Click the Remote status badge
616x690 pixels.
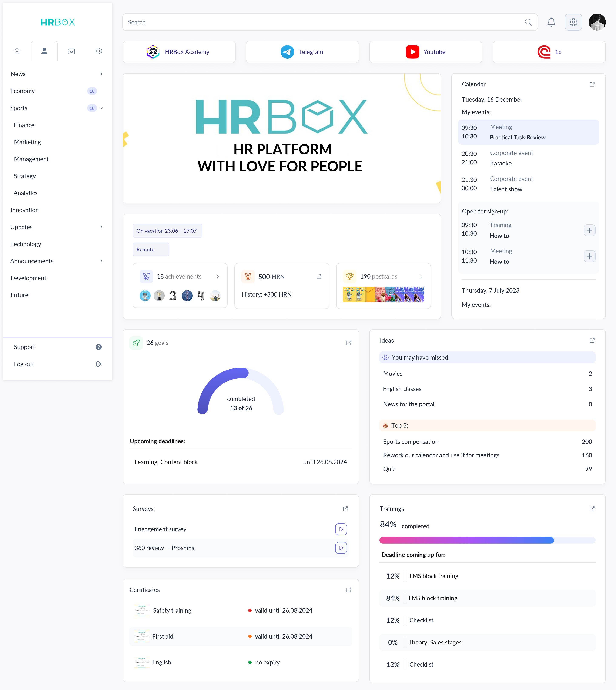tap(151, 250)
